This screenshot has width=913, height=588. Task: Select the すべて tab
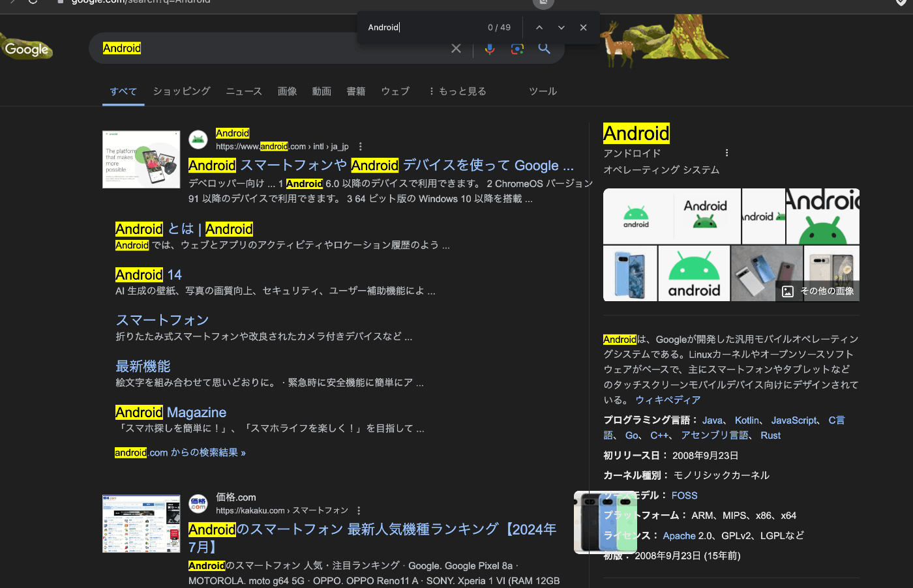(123, 91)
